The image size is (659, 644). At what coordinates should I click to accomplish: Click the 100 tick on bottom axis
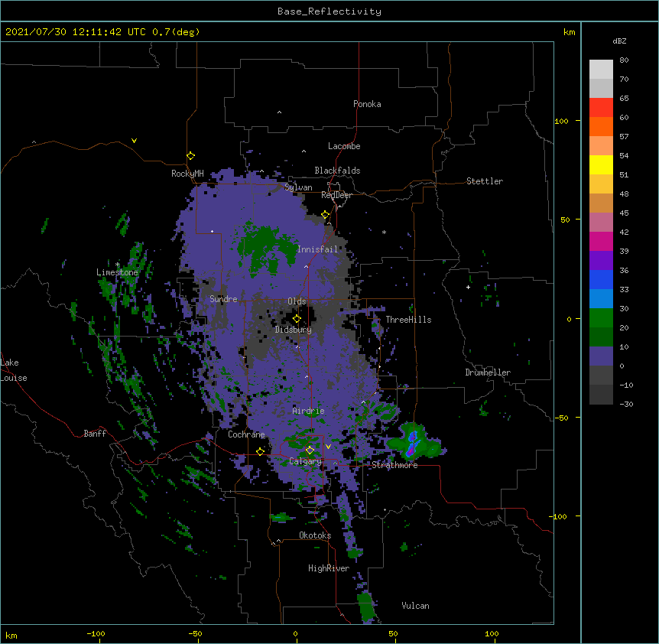pos(492,633)
